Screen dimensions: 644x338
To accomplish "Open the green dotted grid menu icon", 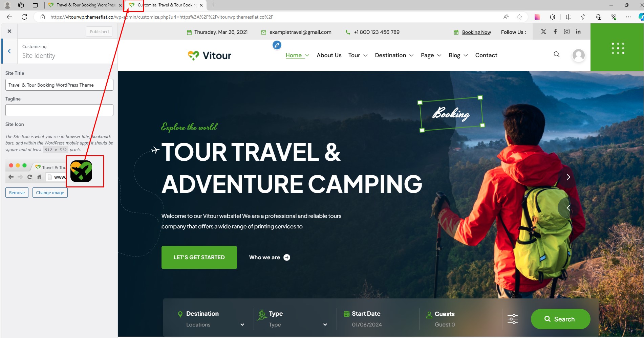I will click(x=618, y=48).
